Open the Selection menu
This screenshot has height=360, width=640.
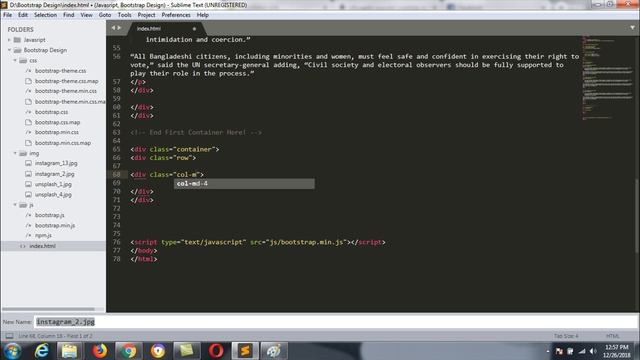45,15
